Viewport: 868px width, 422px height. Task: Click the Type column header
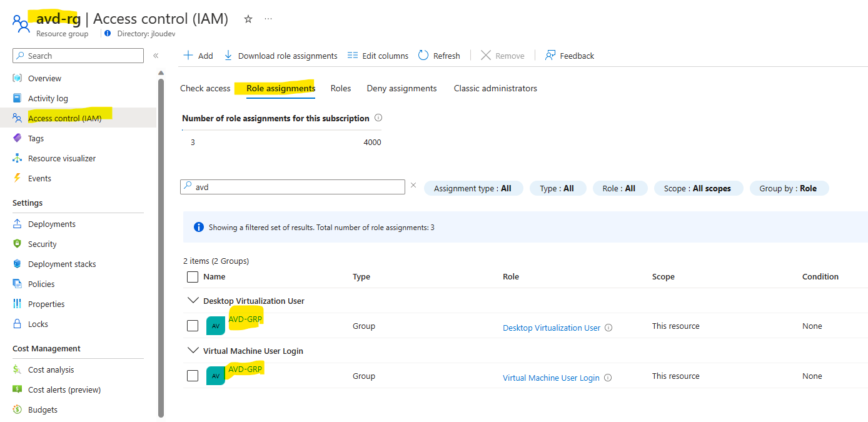click(361, 276)
